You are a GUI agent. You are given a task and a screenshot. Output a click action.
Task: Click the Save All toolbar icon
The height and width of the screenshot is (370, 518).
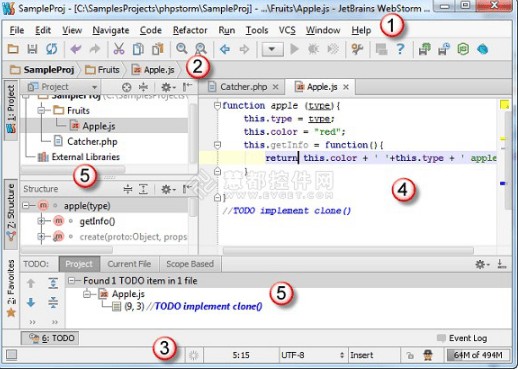[32, 49]
